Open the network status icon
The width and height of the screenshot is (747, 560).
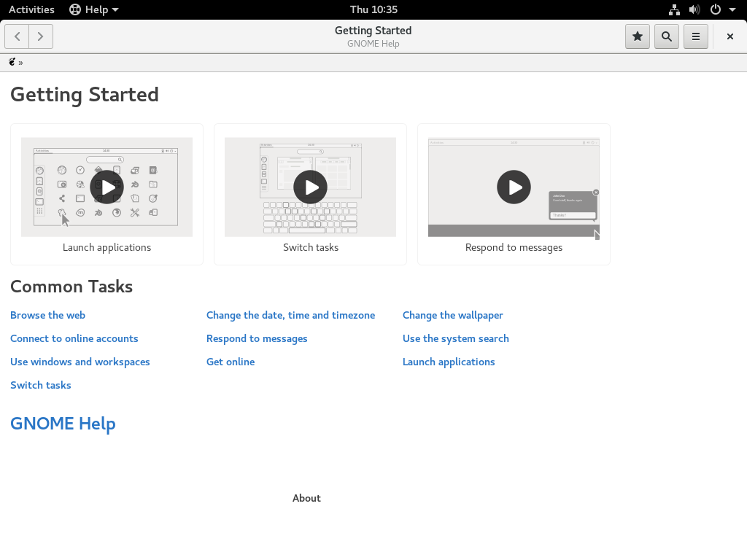click(674, 9)
